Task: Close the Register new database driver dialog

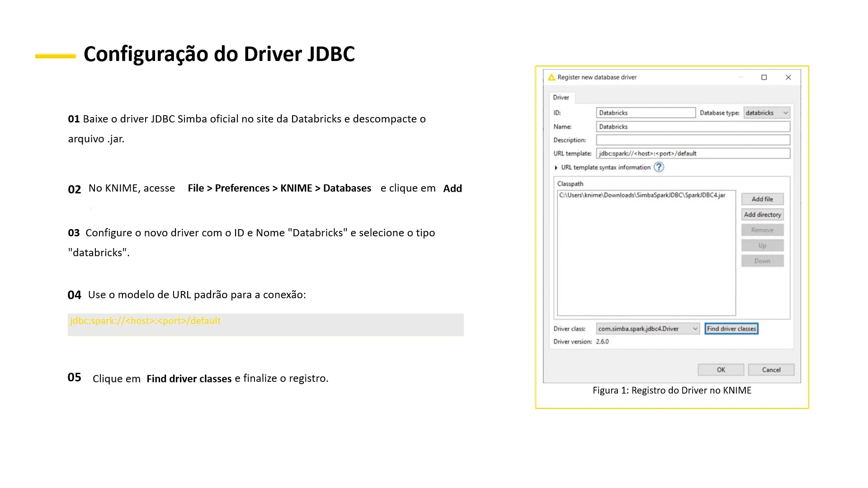Action: point(788,77)
